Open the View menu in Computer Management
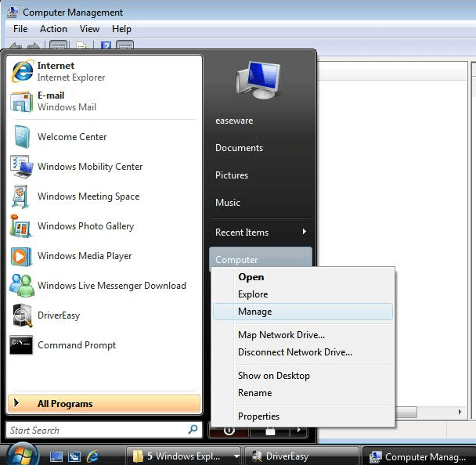The image size is (476, 465). click(x=89, y=29)
